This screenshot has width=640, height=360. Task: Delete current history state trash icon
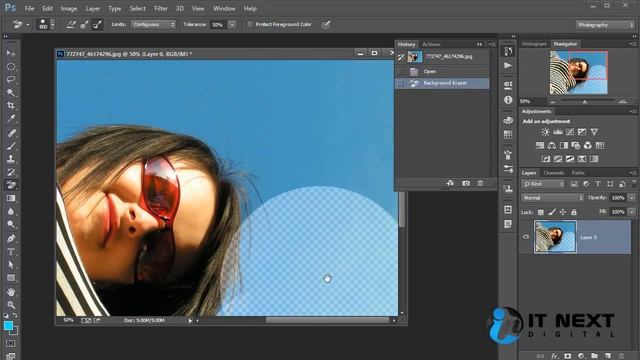pyautogui.click(x=480, y=183)
